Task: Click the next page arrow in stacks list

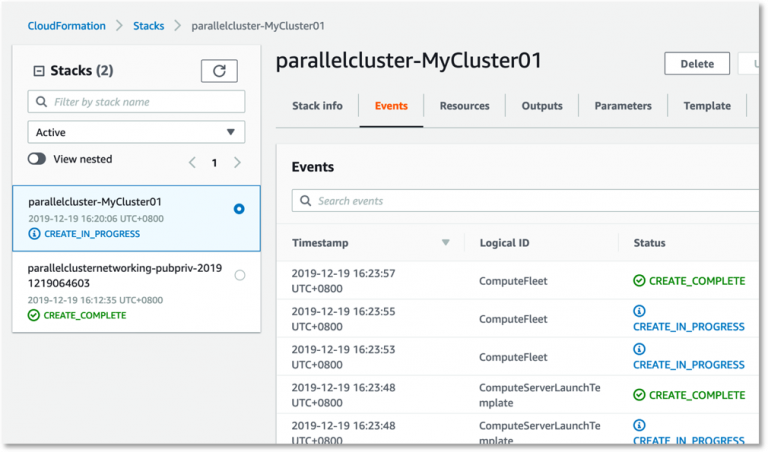Action: click(x=237, y=162)
